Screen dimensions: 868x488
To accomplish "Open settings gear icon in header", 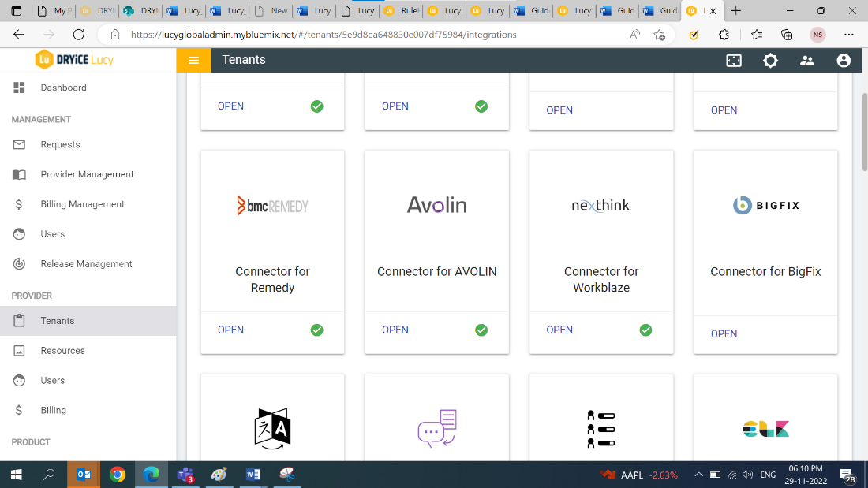I will (x=770, y=60).
